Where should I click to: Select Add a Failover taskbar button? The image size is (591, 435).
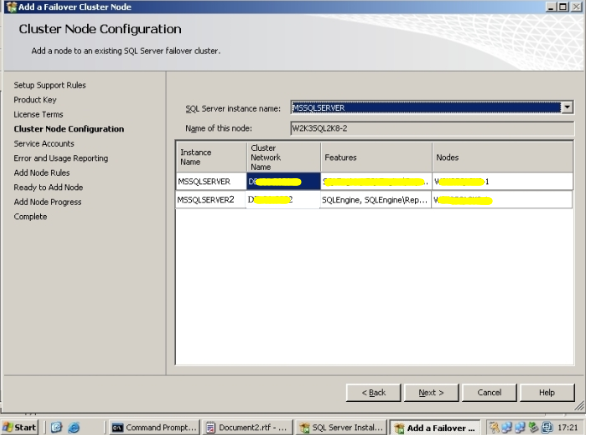point(435,428)
